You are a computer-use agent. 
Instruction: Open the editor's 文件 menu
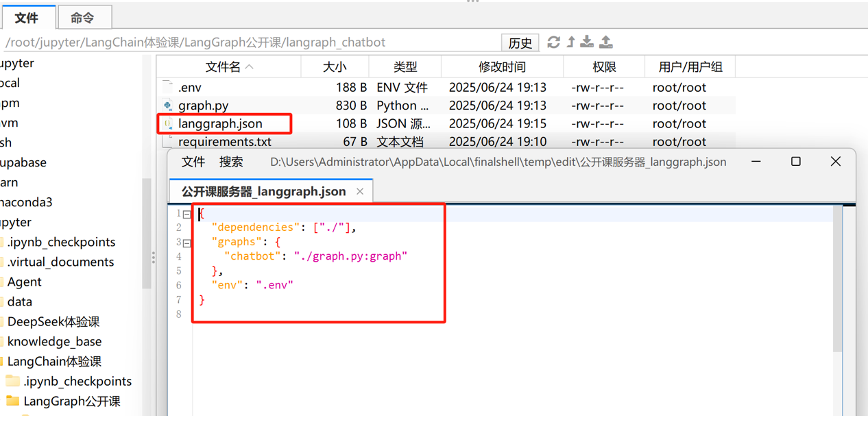pos(193,162)
